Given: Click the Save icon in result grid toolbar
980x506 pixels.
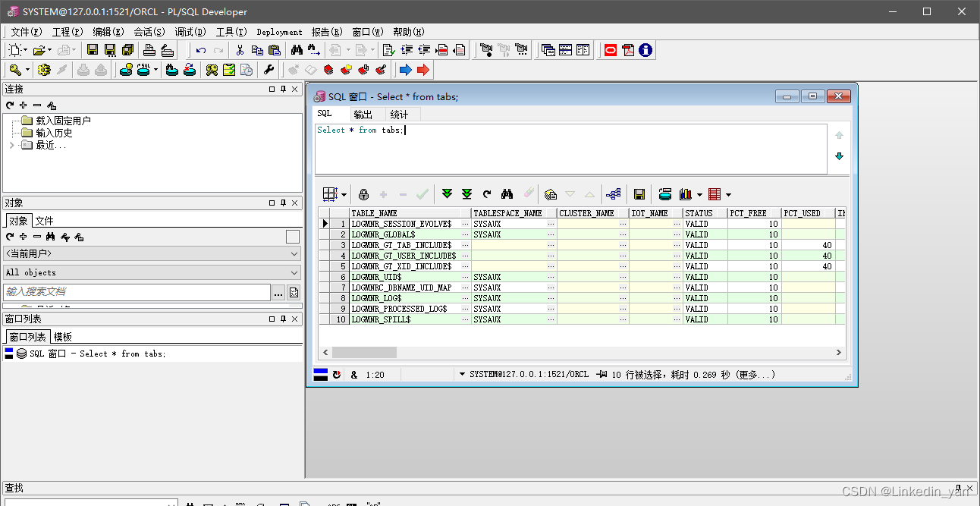Looking at the screenshot, I should [x=639, y=194].
